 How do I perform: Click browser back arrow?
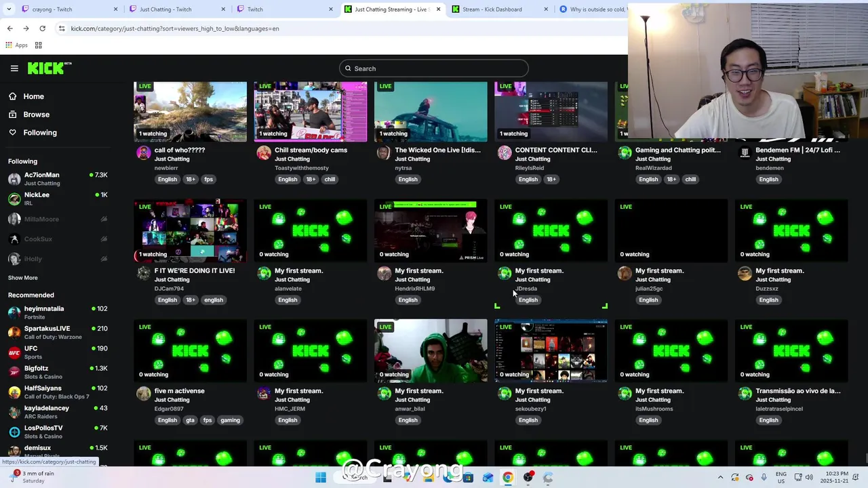tap(9, 28)
